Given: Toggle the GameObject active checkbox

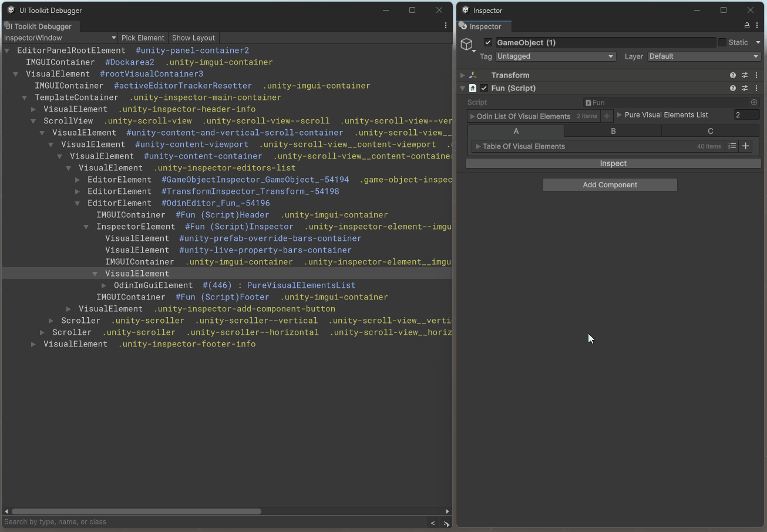Looking at the screenshot, I should pyautogui.click(x=488, y=42).
